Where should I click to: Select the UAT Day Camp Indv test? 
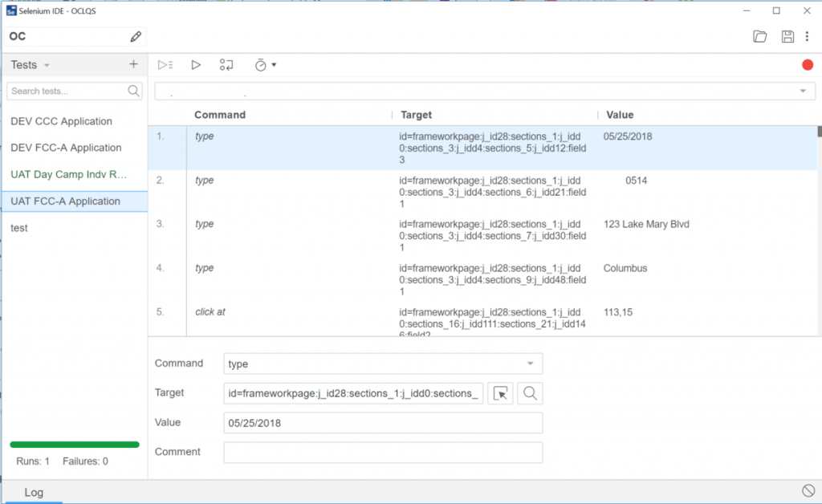[75, 174]
